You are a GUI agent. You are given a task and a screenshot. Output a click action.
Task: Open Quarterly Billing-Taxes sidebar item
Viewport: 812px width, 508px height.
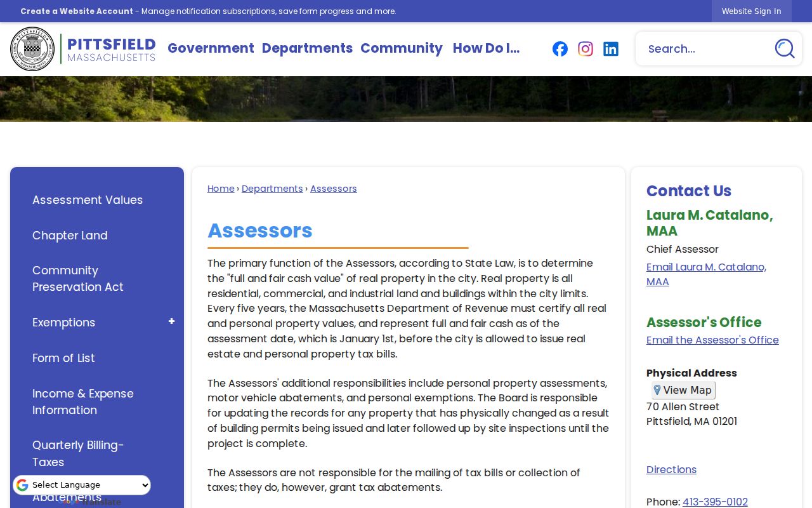coord(78,453)
